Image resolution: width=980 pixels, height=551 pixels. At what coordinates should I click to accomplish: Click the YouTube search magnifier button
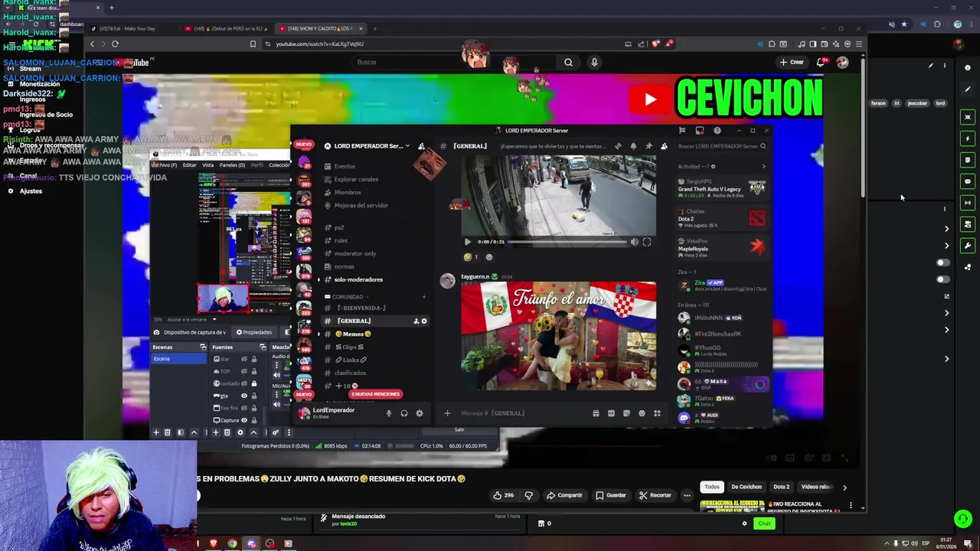tap(568, 63)
